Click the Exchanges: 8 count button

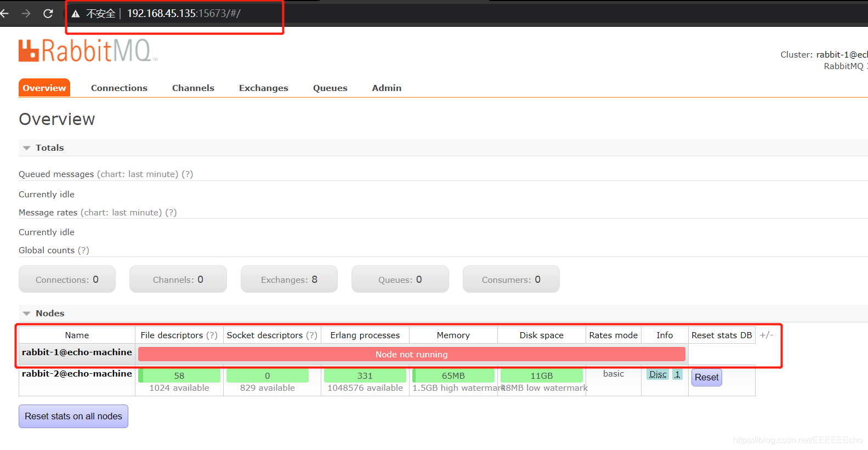[x=289, y=279]
